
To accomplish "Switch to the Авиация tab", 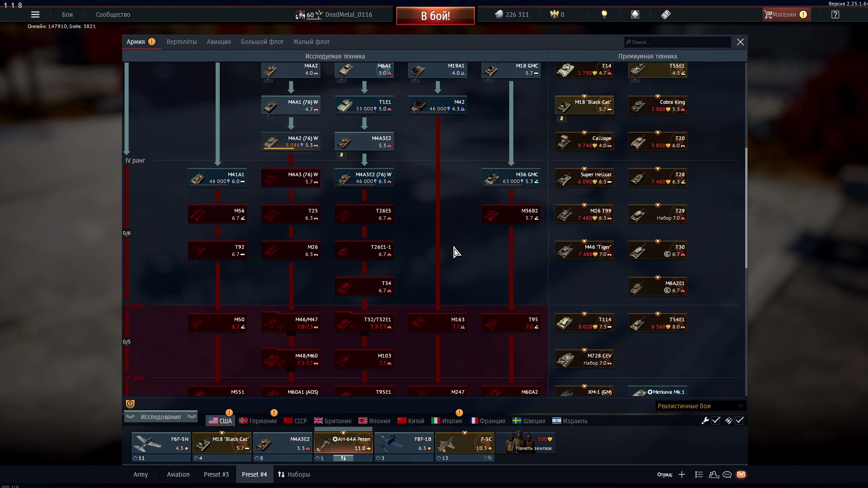I will 219,42.
